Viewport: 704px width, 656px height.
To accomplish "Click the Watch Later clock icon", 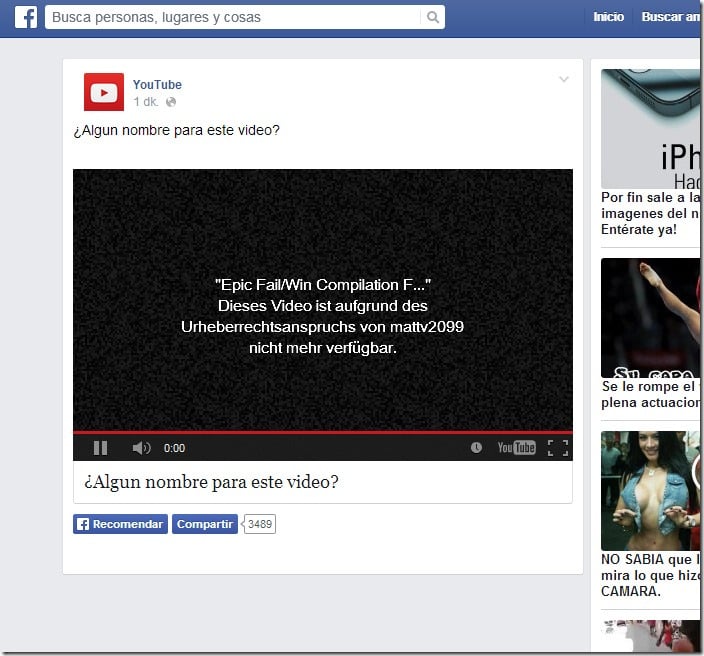I will (476, 447).
